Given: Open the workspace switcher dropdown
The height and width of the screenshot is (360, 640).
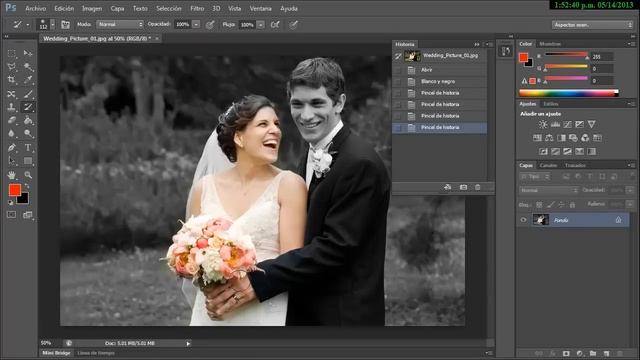Looking at the screenshot, I should point(592,25).
